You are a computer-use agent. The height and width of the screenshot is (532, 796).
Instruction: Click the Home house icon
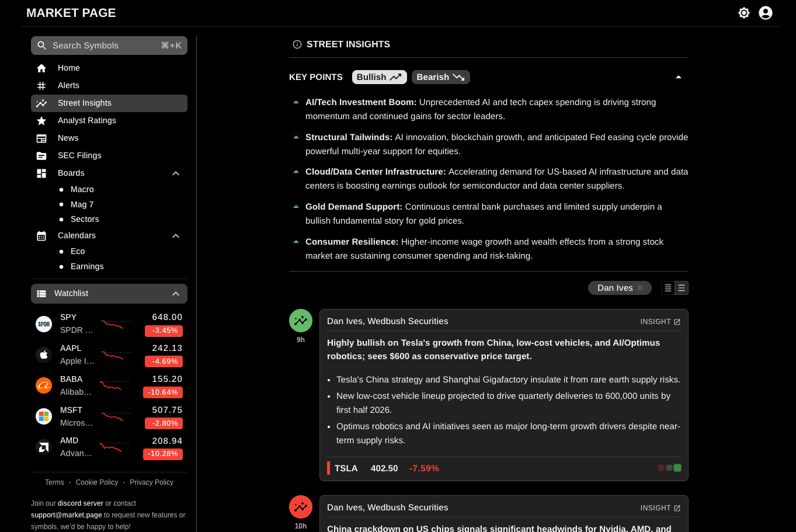click(x=41, y=68)
